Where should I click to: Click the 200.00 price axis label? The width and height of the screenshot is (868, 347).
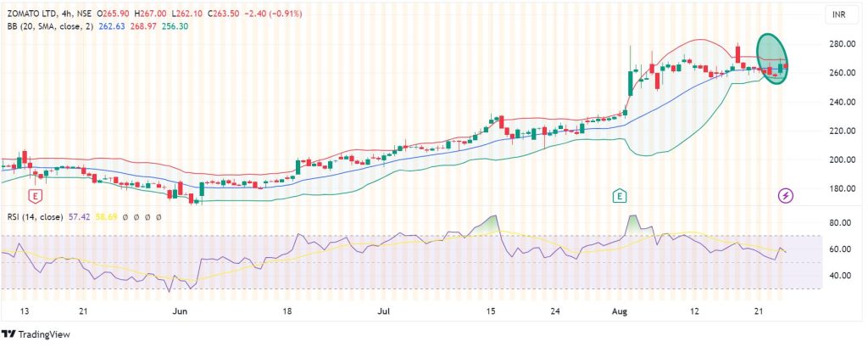841,160
